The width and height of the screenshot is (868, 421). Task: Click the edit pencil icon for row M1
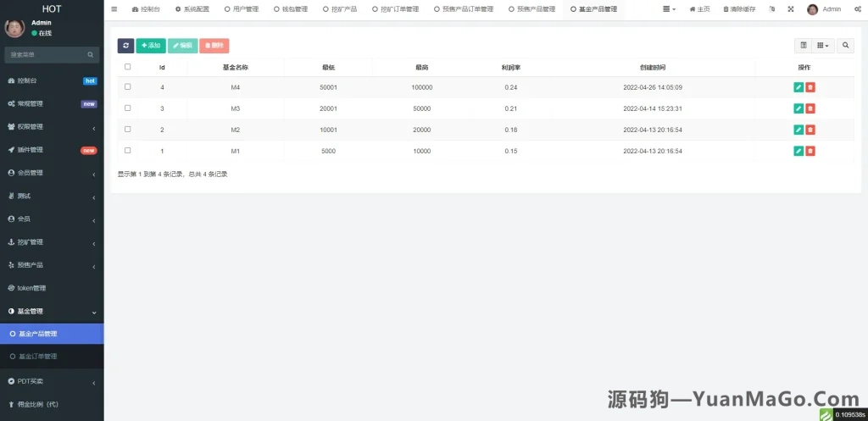point(798,151)
